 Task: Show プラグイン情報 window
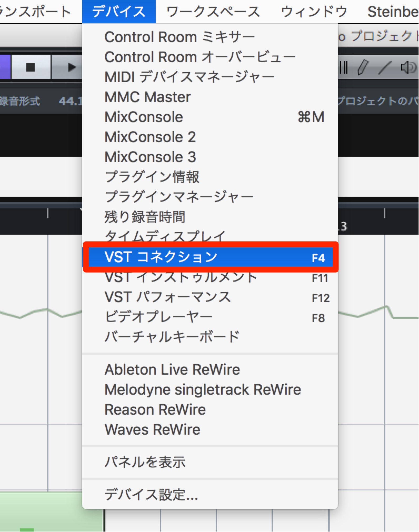coord(210,177)
